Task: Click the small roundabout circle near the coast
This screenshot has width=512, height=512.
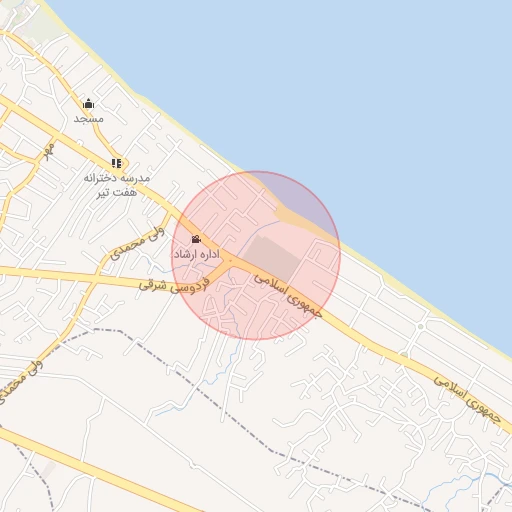Action: click(x=421, y=326)
